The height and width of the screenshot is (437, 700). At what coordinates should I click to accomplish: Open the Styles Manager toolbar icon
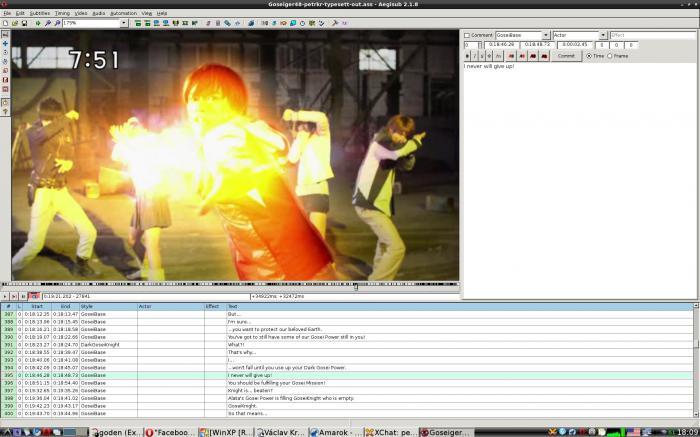point(208,23)
